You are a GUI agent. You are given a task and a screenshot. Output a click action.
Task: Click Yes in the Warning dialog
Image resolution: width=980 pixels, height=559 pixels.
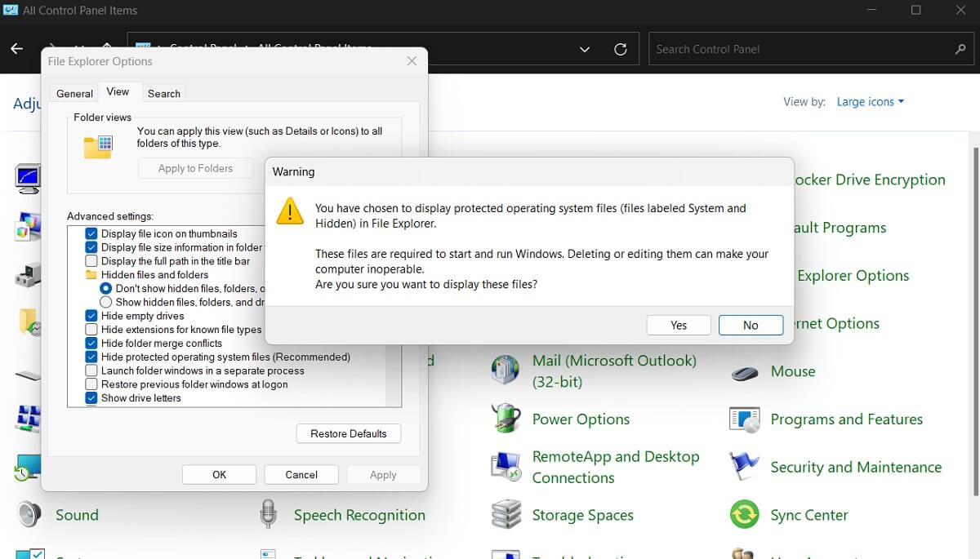(678, 325)
